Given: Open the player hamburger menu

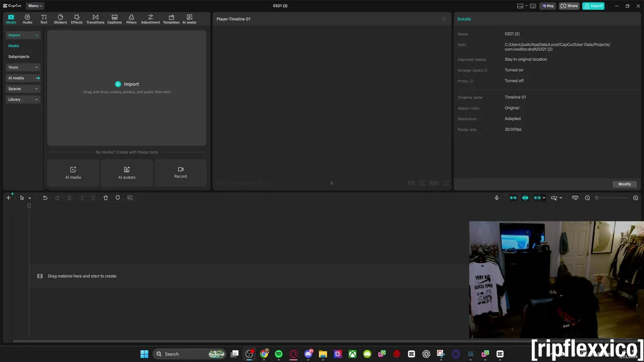Looking at the screenshot, I should coord(444,19).
